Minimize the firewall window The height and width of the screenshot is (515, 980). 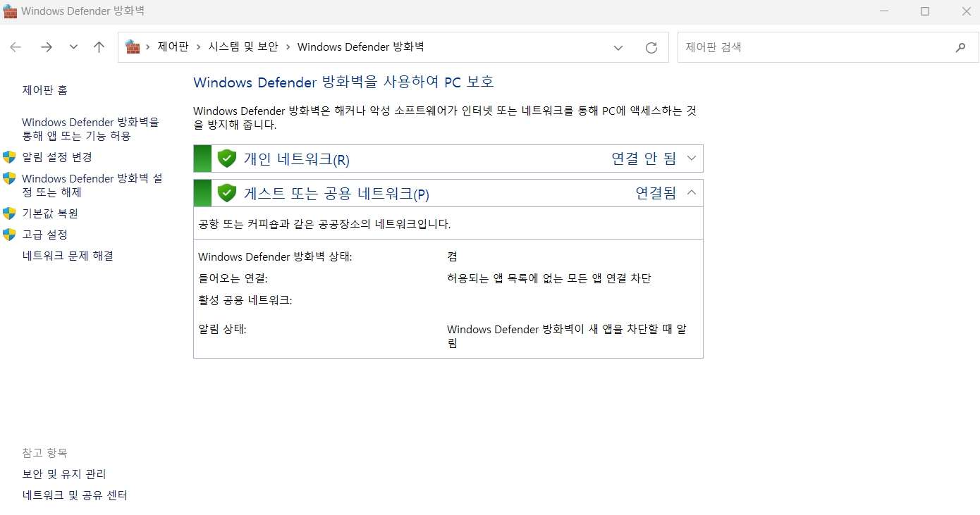883,11
